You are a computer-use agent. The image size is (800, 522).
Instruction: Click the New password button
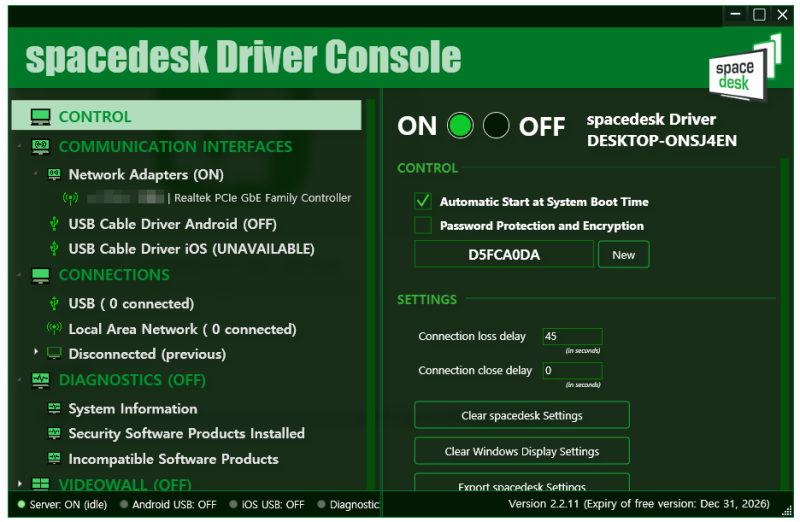623,255
